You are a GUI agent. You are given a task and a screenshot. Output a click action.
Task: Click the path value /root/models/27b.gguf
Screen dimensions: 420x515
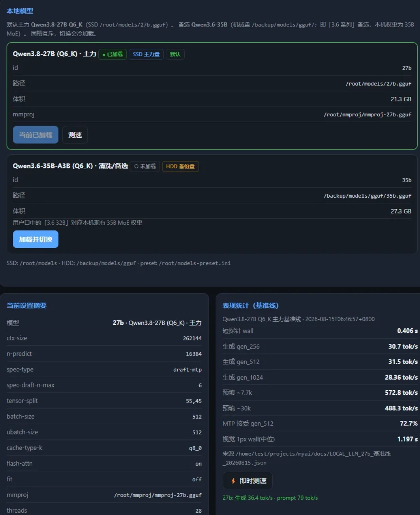[x=378, y=84]
